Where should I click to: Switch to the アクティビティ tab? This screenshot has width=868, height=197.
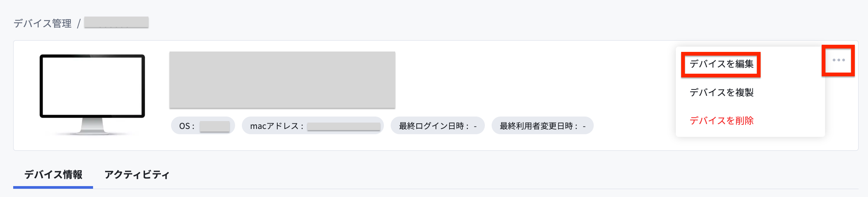coord(137,175)
